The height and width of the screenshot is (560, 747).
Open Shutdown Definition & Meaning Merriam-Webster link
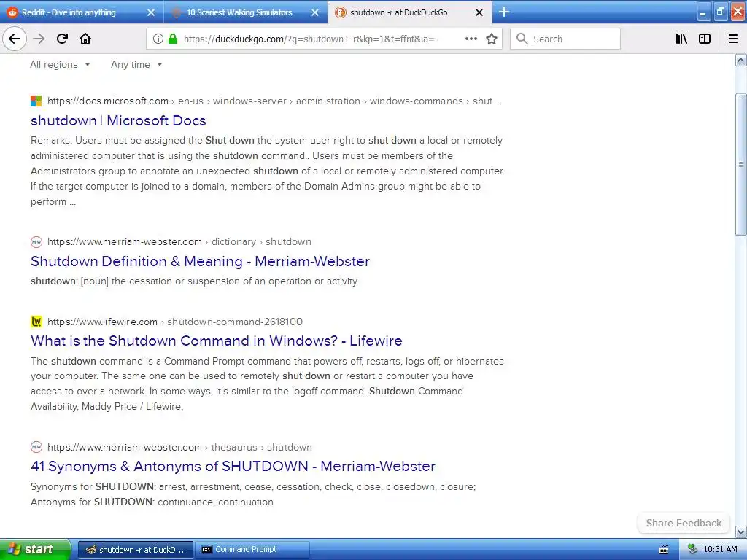(x=200, y=262)
